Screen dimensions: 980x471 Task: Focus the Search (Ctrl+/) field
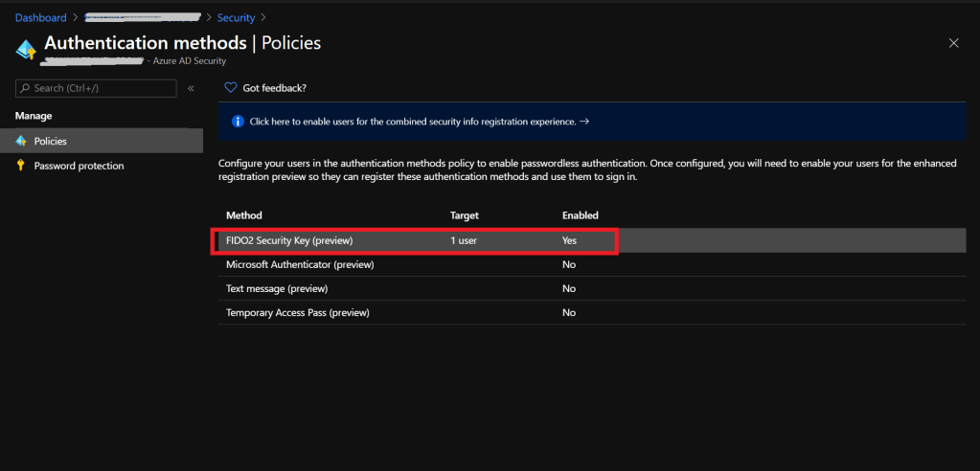101,88
